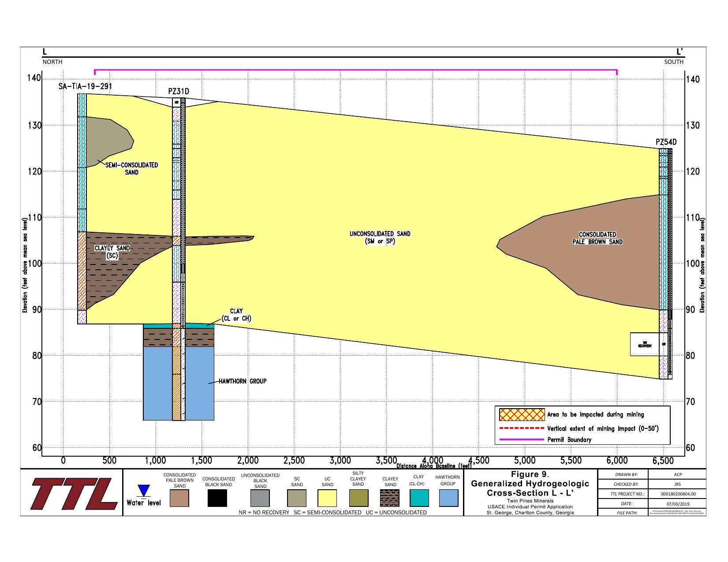Click the 1,000 tick on the distance axis

tap(155, 461)
